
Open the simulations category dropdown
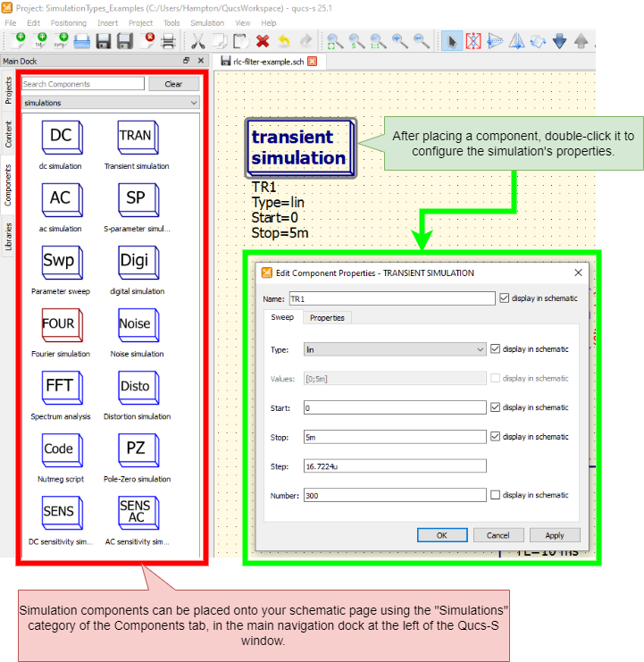[111, 103]
